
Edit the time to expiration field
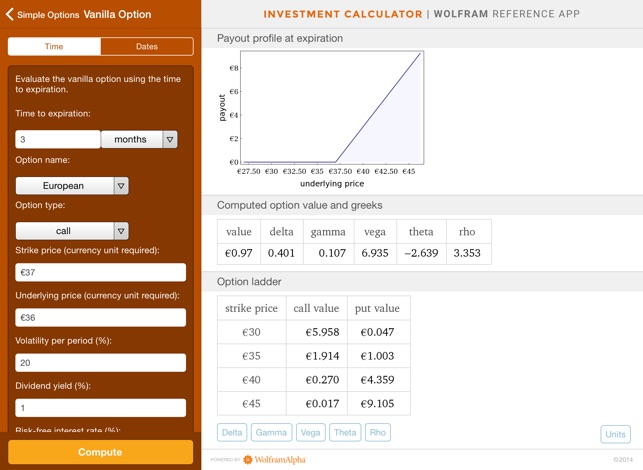click(58, 140)
